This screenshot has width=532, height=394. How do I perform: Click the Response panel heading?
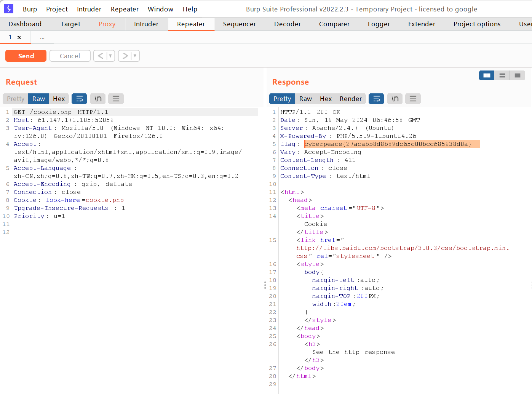point(291,82)
